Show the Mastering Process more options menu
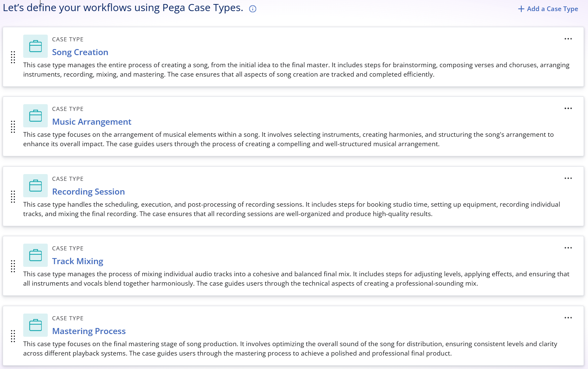 [x=568, y=318]
